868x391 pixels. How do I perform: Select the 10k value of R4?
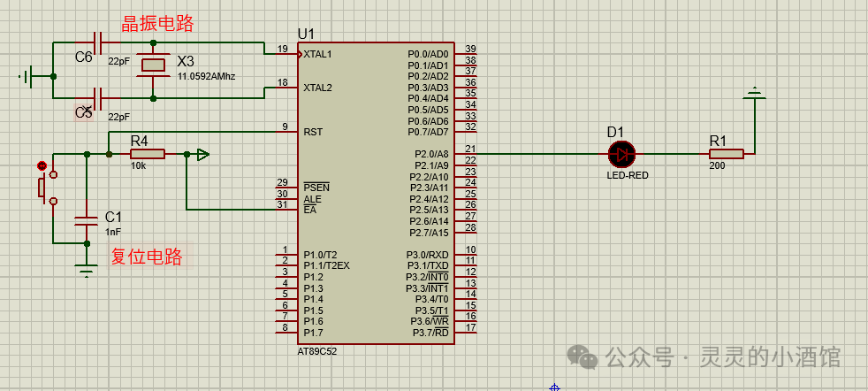point(139,165)
